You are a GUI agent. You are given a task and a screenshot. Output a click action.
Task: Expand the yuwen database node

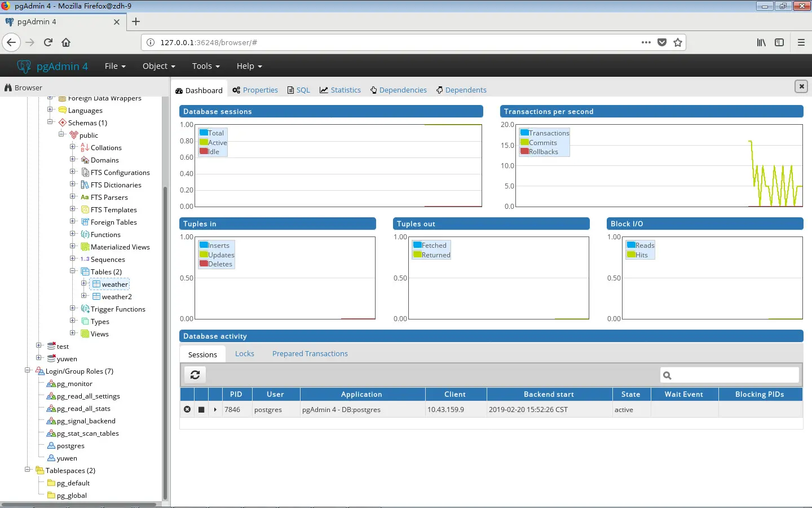point(39,358)
